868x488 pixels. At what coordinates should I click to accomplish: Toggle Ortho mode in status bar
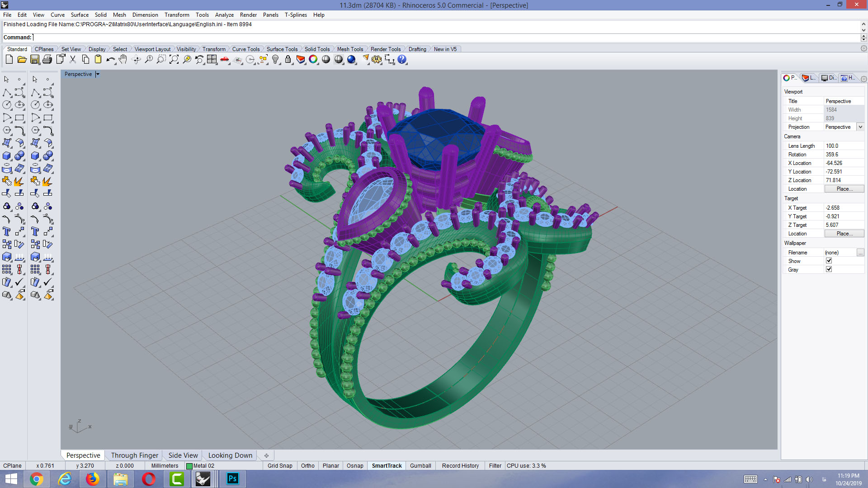[308, 466]
